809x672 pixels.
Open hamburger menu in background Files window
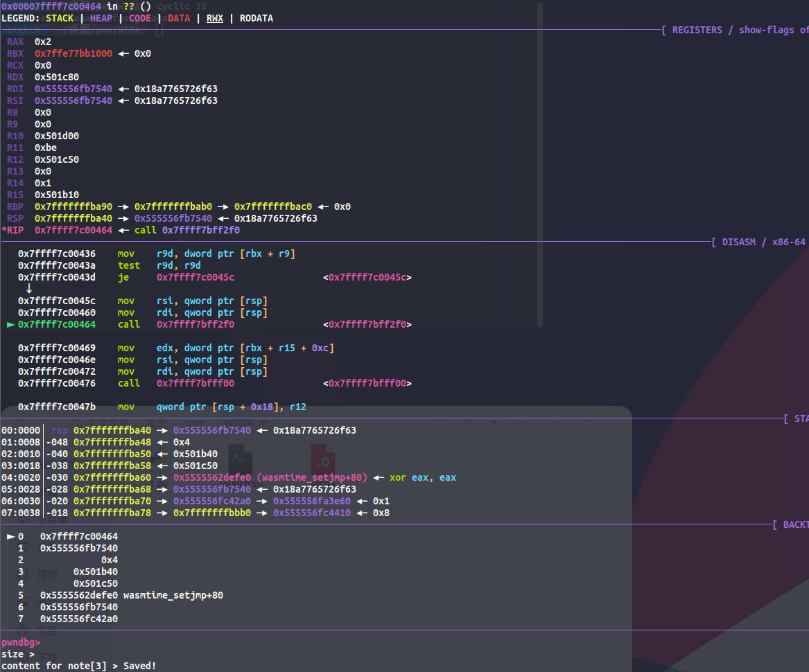tap(469, 423)
